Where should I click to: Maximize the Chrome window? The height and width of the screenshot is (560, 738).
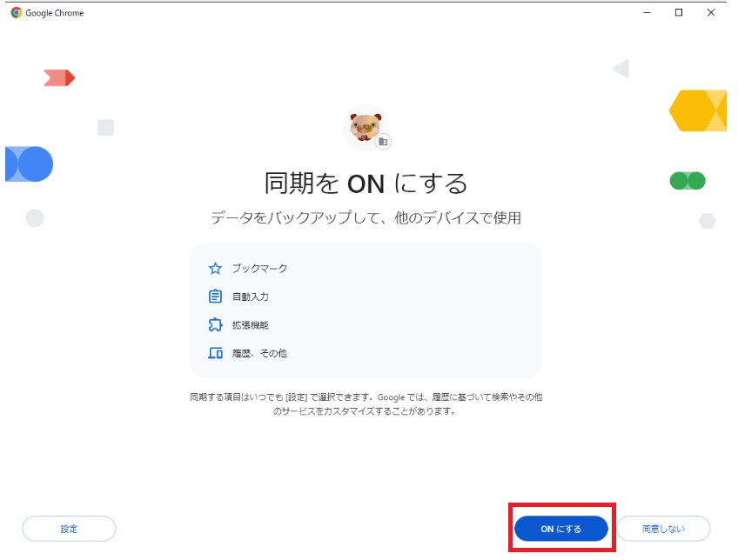pos(679,13)
